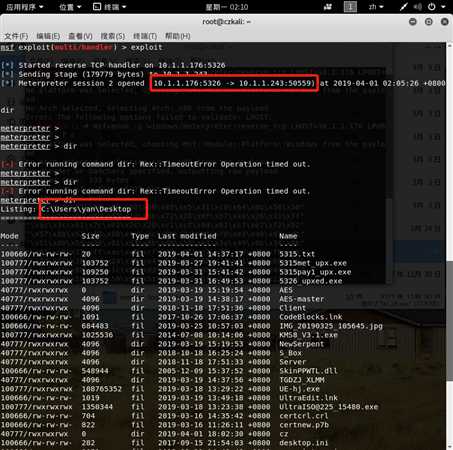Click the text 'Started reverse TCP handler on 10.1.1.176:5326'
453x450 pixels.
point(122,65)
